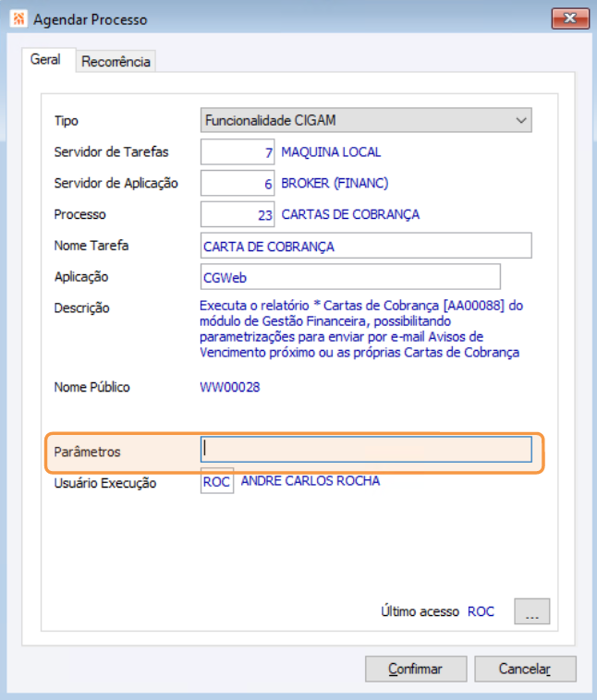The height and width of the screenshot is (700, 597).
Task: Click the Agendar Processo window title
Action: [x=91, y=19]
